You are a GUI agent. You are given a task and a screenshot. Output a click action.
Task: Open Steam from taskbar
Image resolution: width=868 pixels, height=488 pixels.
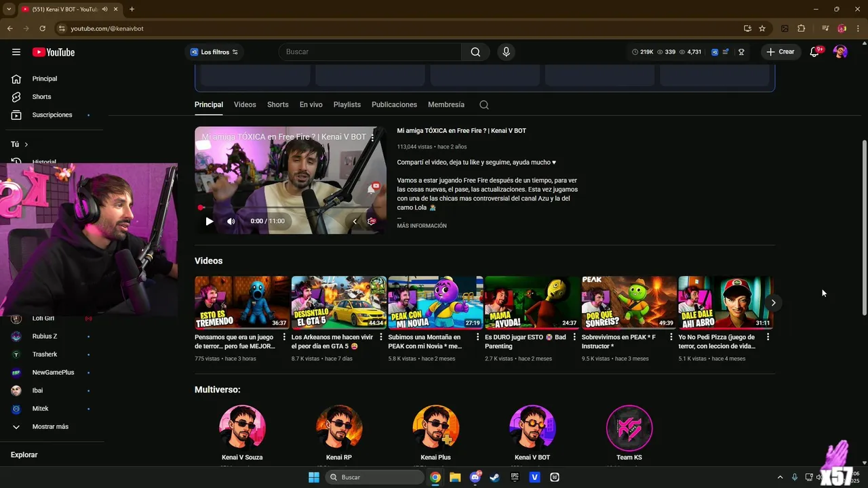coord(495,477)
